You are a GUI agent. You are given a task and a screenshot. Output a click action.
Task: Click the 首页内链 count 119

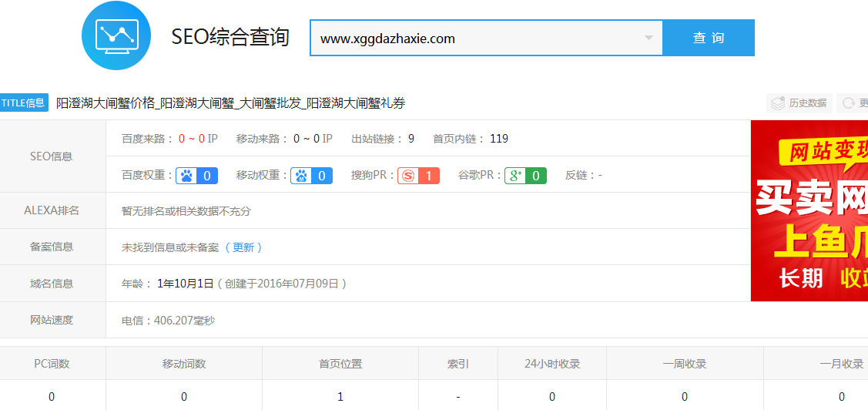pyautogui.click(x=499, y=139)
